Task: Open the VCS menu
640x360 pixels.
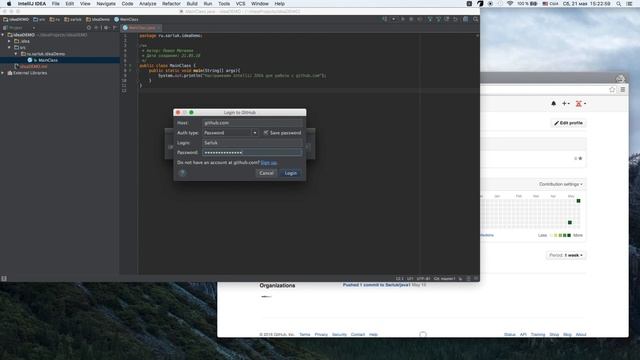Action: pos(240,4)
